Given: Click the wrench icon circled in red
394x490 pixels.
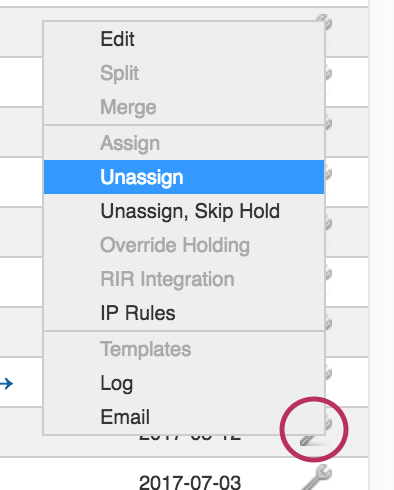Looking at the screenshot, I should tap(315, 431).
